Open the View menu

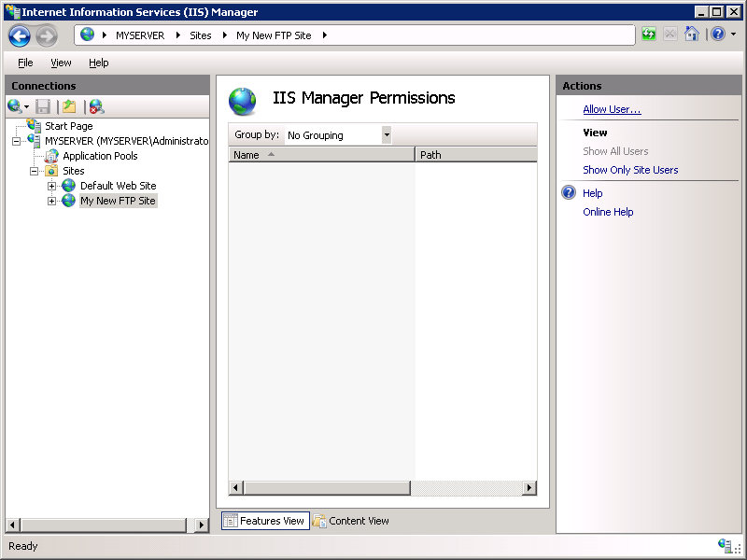pos(61,63)
